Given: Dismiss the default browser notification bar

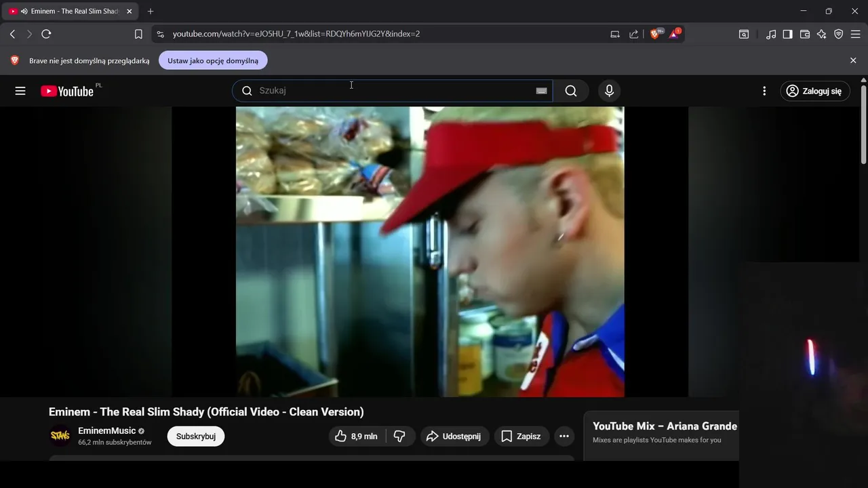Looking at the screenshot, I should (x=853, y=60).
